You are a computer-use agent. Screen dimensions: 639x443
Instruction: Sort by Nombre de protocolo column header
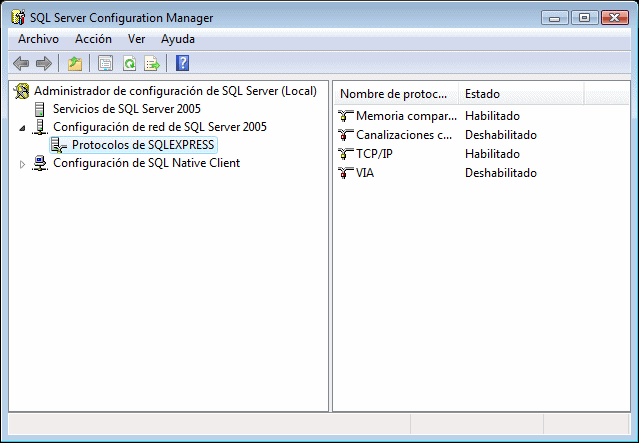[397, 94]
